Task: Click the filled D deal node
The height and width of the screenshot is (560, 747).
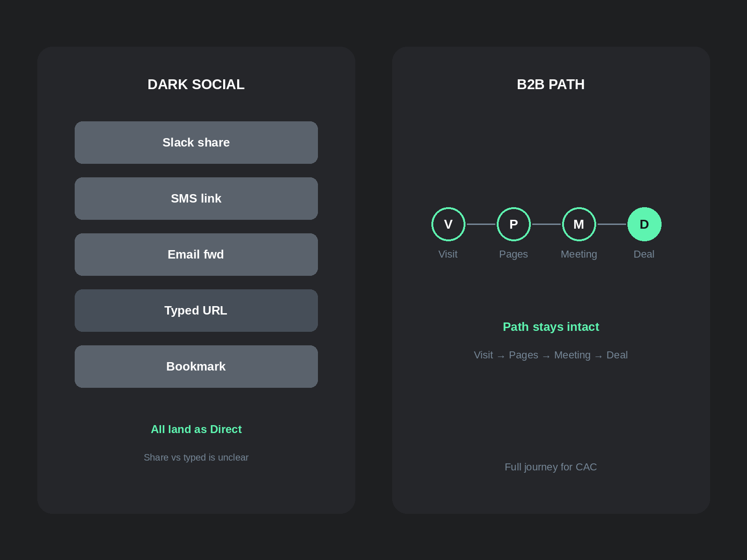Action: pyautogui.click(x=644, y=224)
